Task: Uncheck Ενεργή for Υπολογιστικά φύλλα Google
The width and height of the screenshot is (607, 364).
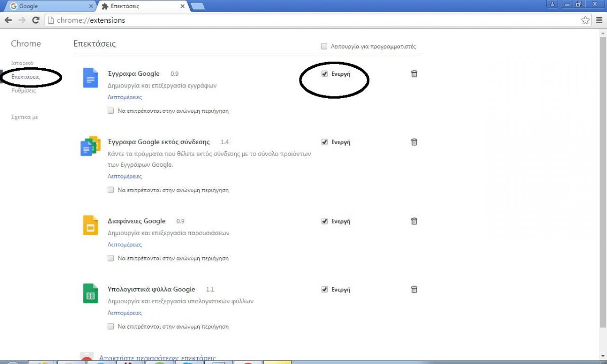Action: tap(325, 290)
